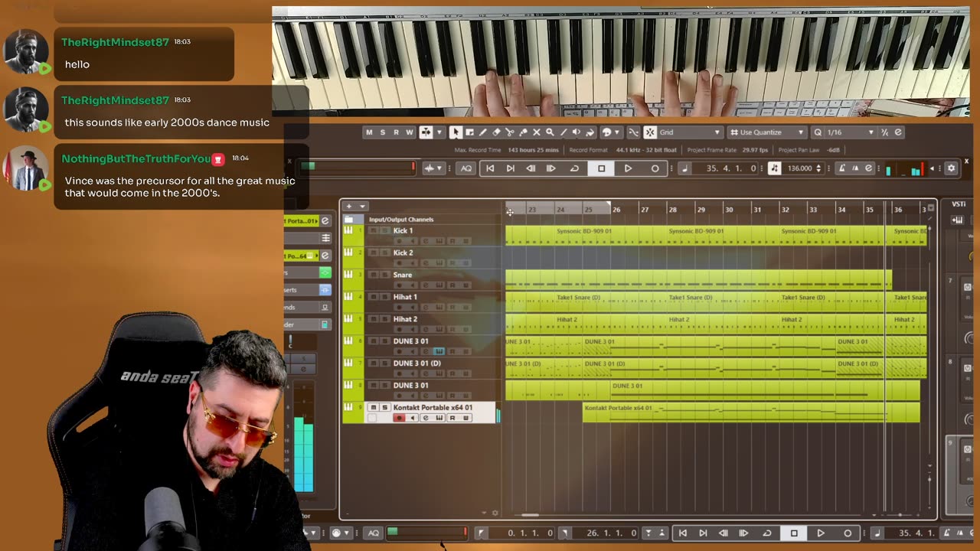Click Forward in top transport bar
Viewport: 980px width, 551px height.
pyautogui.click(x=551, y=168)
